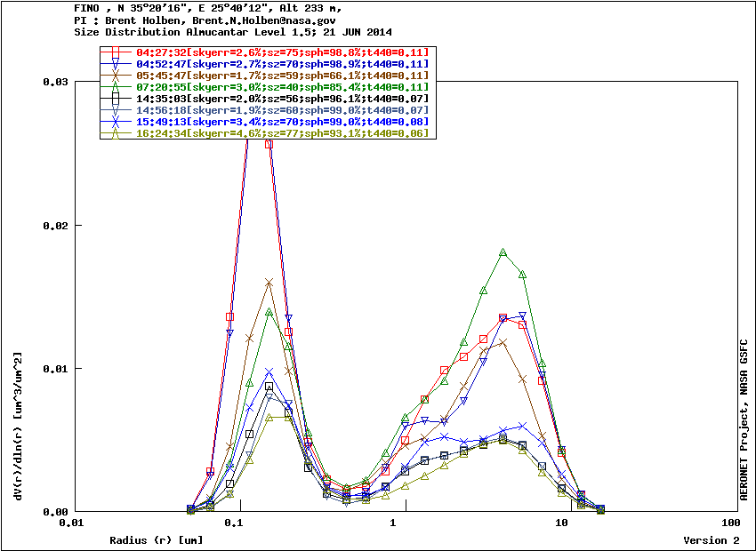The width and height of the screenshot is (756, 551).
Task: Click the Radius (r) [um] axis label
Action: point(156,540)
